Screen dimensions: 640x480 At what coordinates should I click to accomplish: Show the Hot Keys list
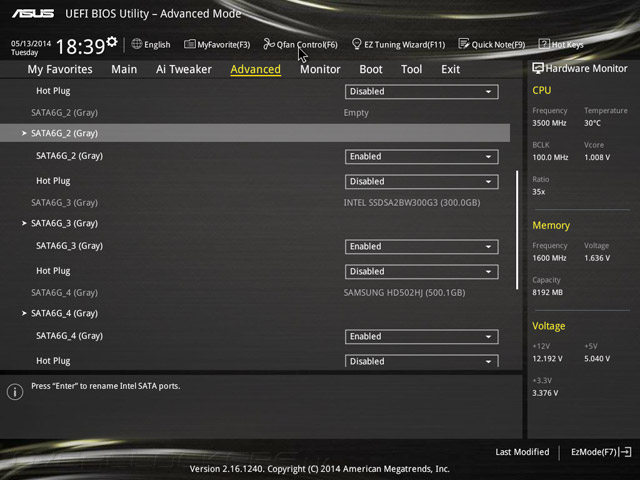coord(561,44)
